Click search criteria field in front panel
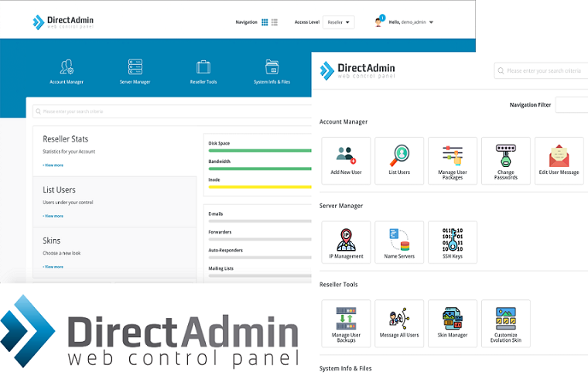Viewport: 588px width, 379px height. pyautogui.click(x=541, y=70)
